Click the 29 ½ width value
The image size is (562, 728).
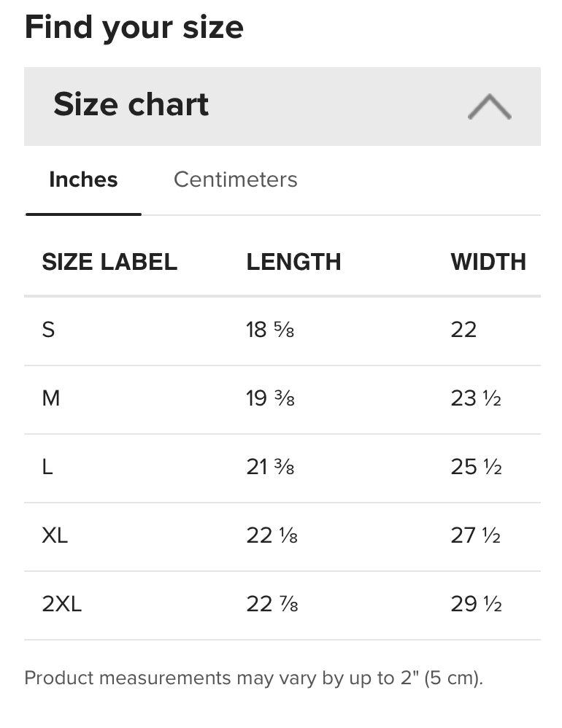(x=476, y=604)
